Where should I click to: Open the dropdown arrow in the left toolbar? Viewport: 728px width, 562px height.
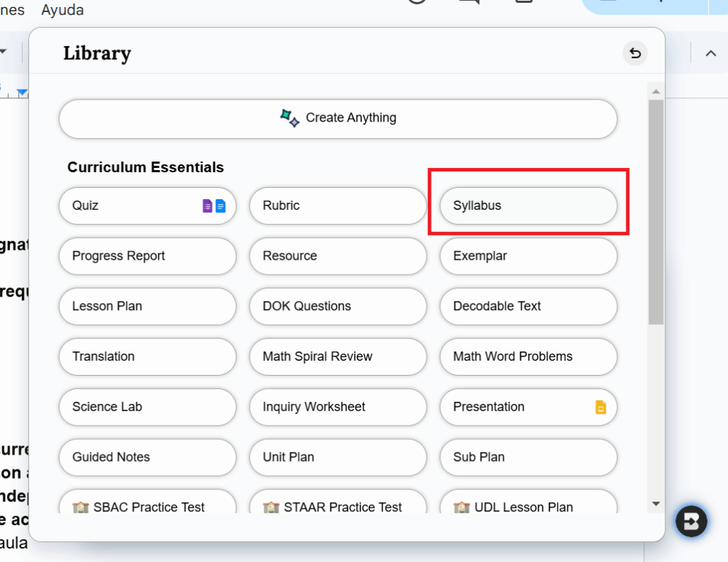[4, 52]
